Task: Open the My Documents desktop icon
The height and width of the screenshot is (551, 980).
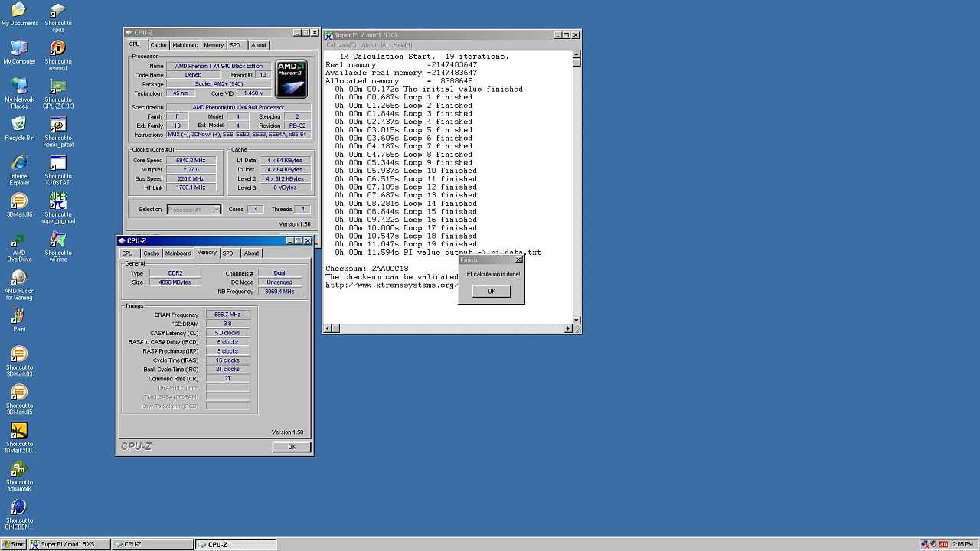Action: tap(19, 14)
